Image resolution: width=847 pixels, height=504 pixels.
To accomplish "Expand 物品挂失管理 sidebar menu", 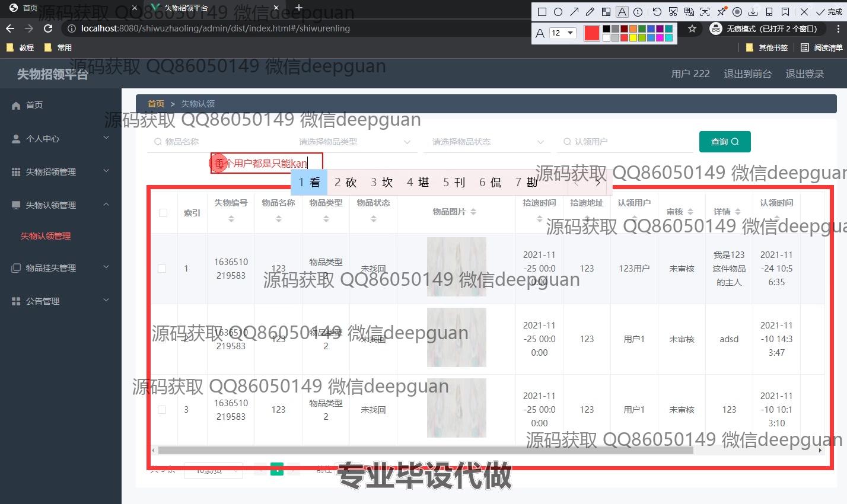I will pyautogui.click(x=60, y=267).
